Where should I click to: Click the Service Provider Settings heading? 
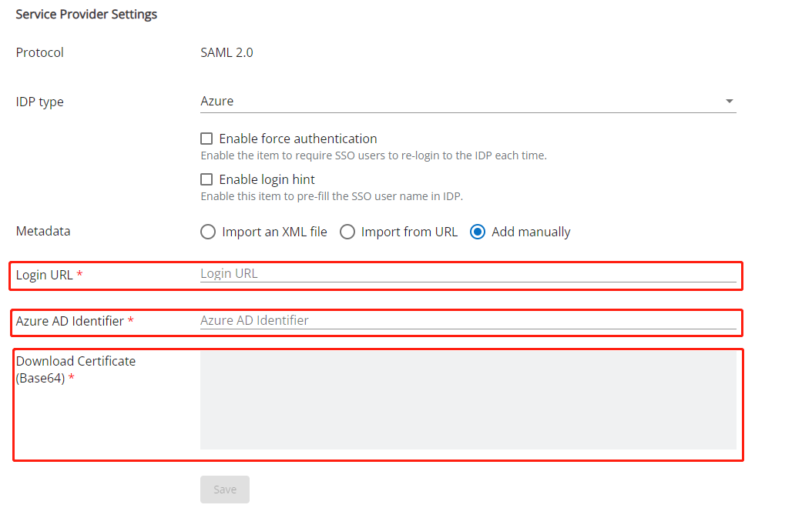click(x=86, y=14)
